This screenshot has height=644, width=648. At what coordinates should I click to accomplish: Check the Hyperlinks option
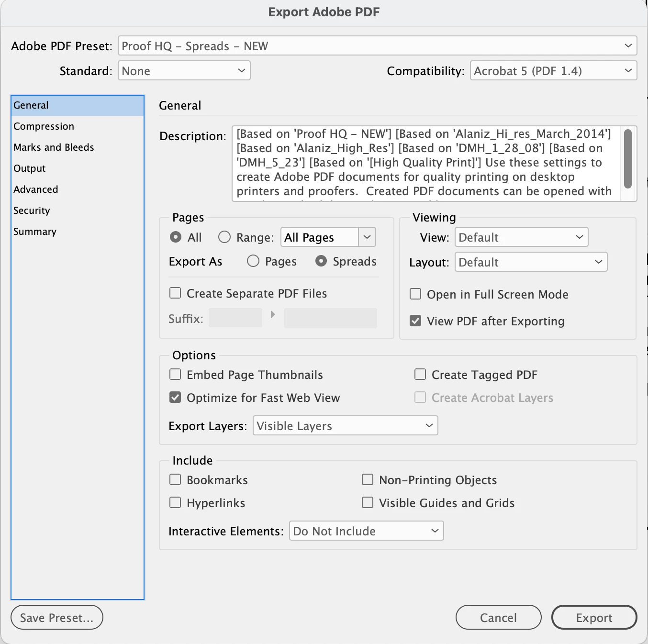175,502
